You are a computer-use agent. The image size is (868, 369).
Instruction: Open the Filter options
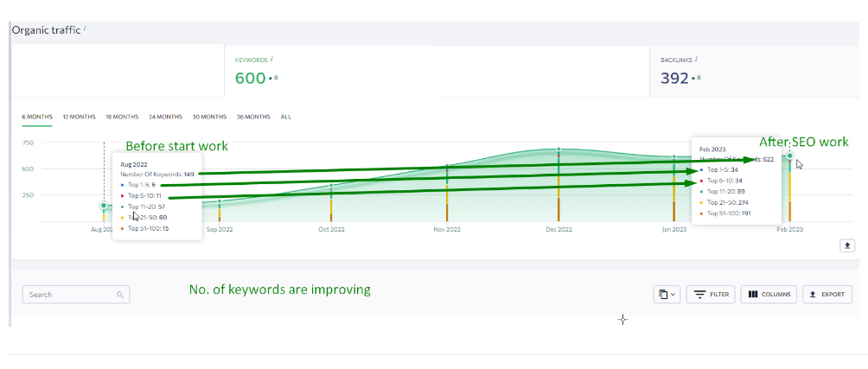710,295
